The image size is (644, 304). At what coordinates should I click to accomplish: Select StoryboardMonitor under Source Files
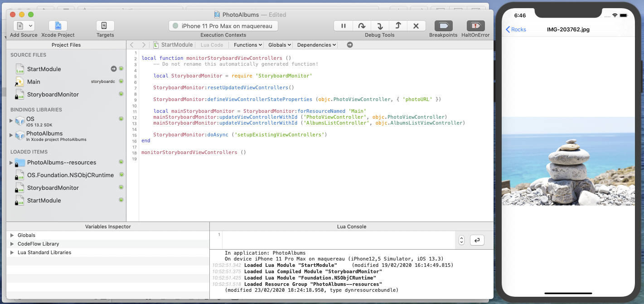tap(53, 94)
